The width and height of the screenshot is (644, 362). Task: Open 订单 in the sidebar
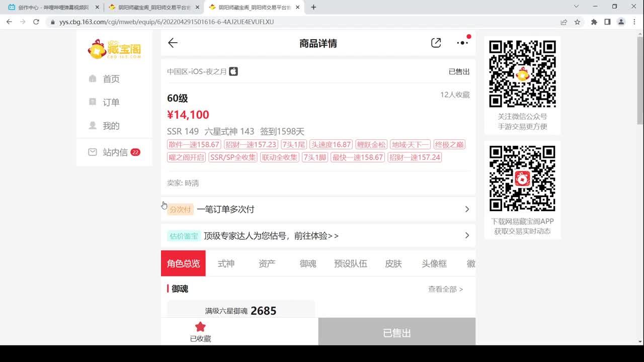click(x=111, y=102)
